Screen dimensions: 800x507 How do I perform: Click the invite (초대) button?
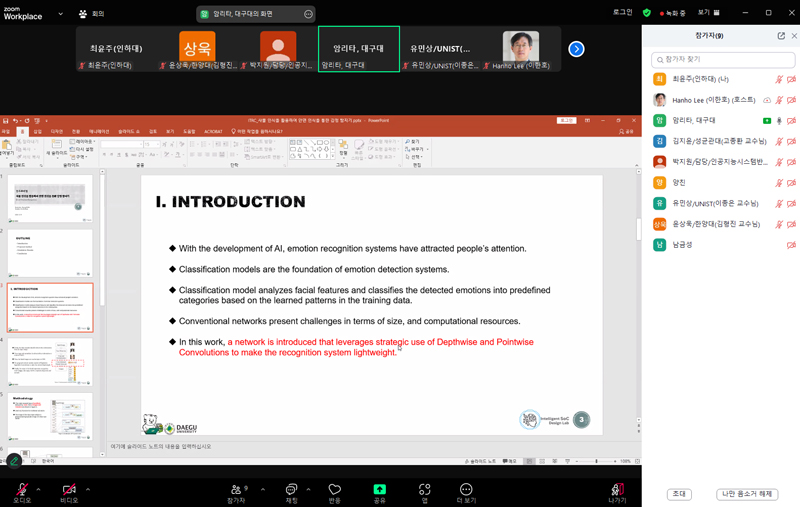point(680,494)
